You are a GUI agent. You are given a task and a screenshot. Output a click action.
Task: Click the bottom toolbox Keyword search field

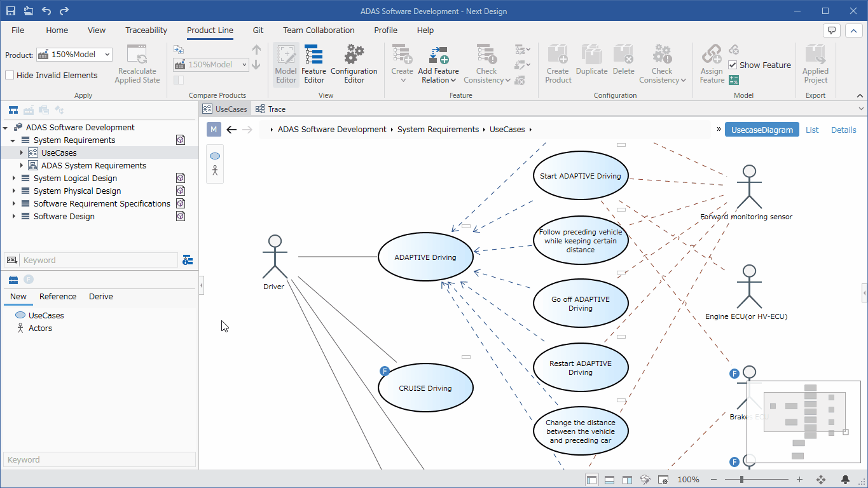pyautogui.click(x=99, y=459)
